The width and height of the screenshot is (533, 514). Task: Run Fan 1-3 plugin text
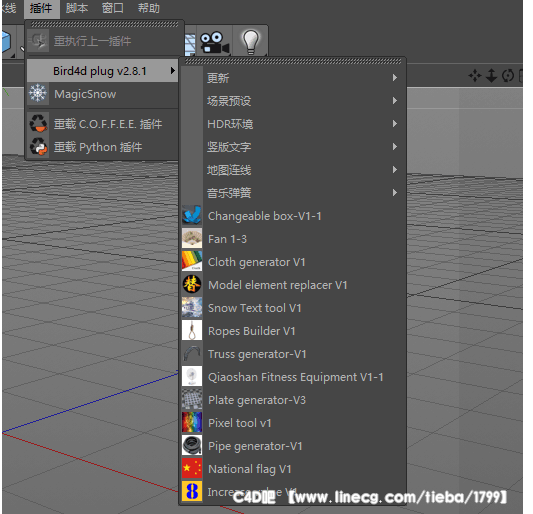point(227,239)
